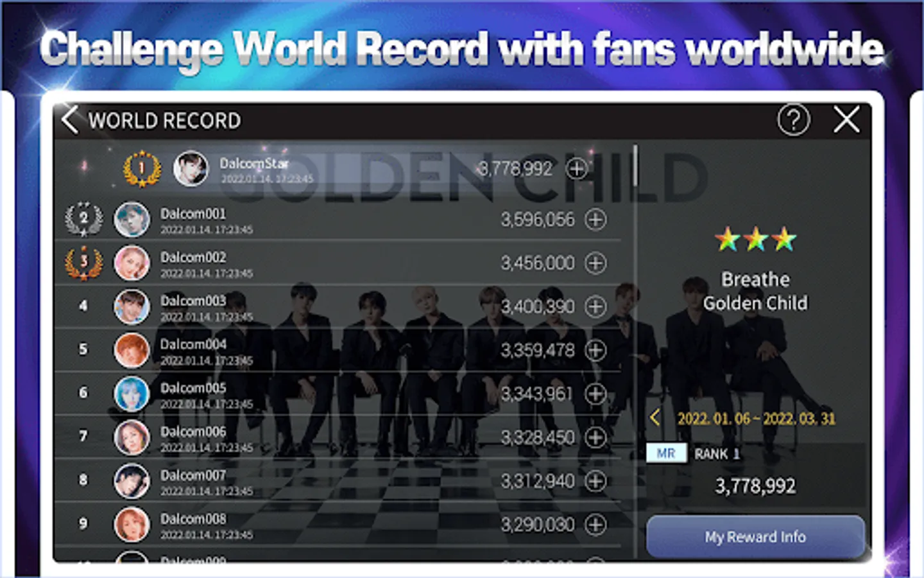Click rank number 9 in the list
Viewport: 924px width, 578px height.
click(x=83, y=524)
